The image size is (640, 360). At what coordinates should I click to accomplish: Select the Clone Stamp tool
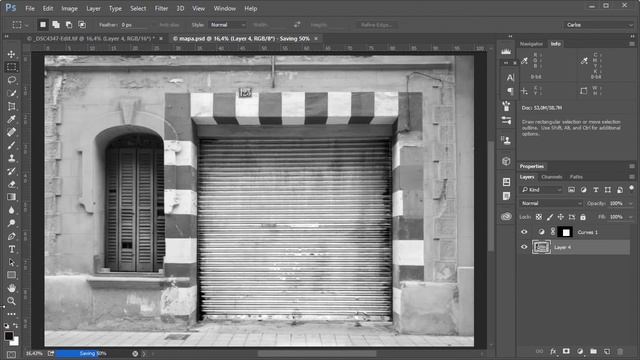pos(11,158)
